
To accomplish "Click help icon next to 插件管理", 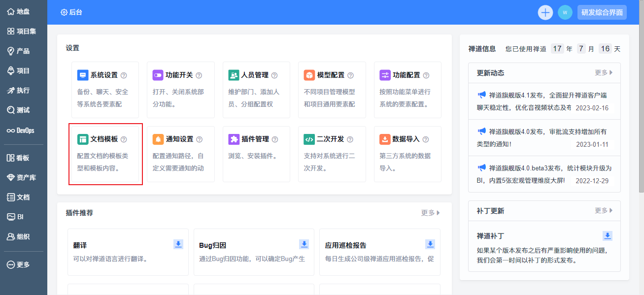I will pos(274,139).
